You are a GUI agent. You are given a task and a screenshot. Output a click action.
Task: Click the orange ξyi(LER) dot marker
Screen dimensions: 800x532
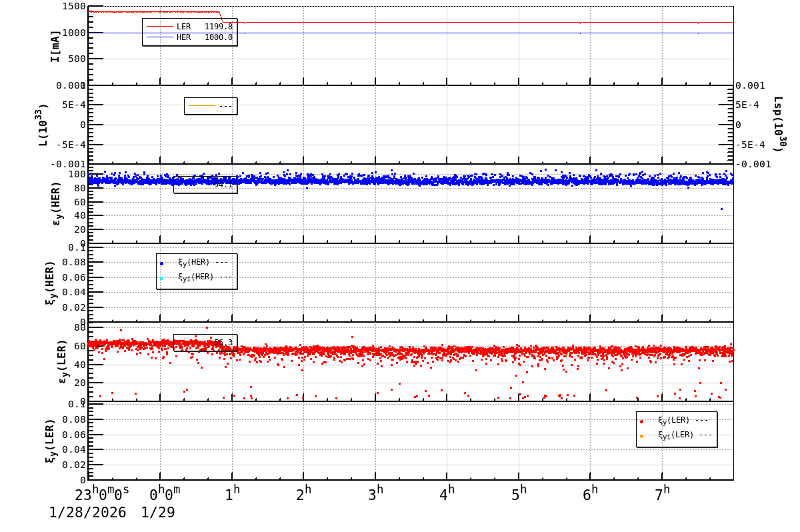[640, 437]
